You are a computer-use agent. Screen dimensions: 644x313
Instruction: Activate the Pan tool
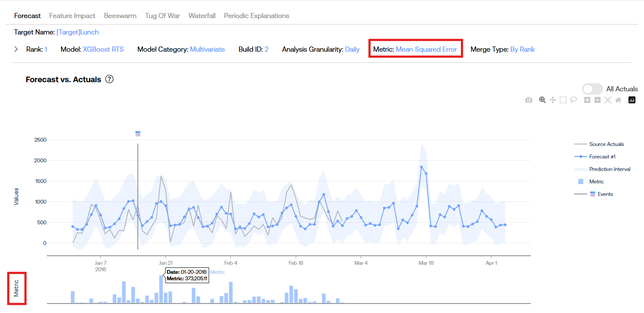[553, 100]
